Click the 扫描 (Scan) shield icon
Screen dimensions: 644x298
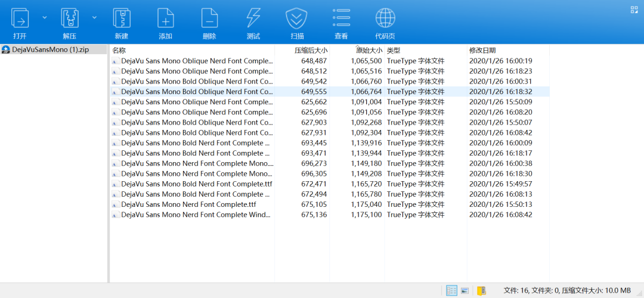pyautogui.click(x=297, y=18)
